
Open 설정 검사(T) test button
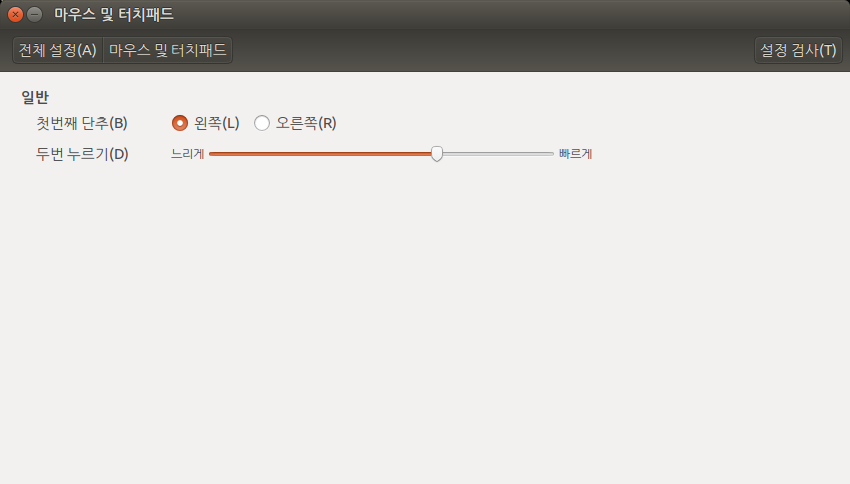pyautogui.click(x=798, y=50)
